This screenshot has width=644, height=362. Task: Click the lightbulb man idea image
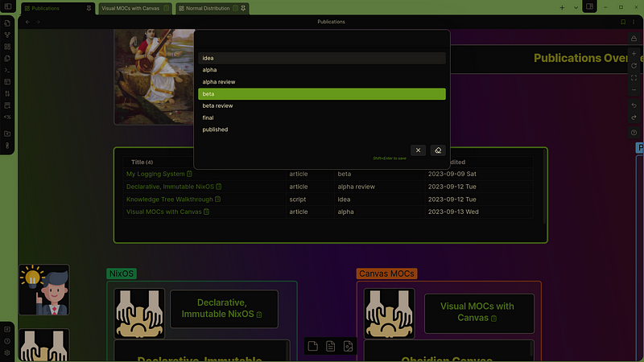click(x=44, y=290)
